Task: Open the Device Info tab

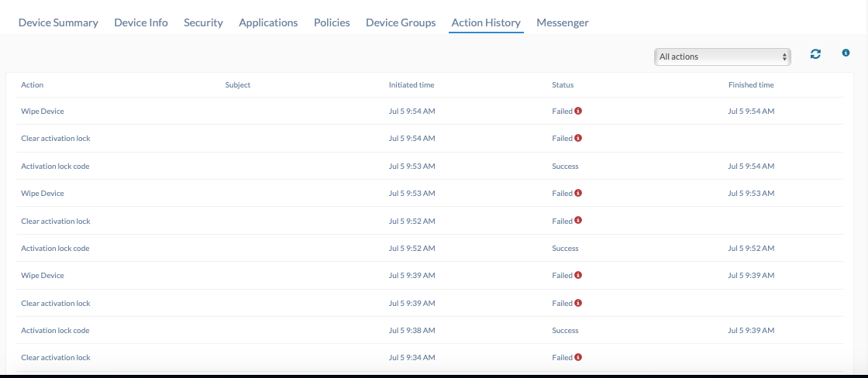Action: (141, 22)
